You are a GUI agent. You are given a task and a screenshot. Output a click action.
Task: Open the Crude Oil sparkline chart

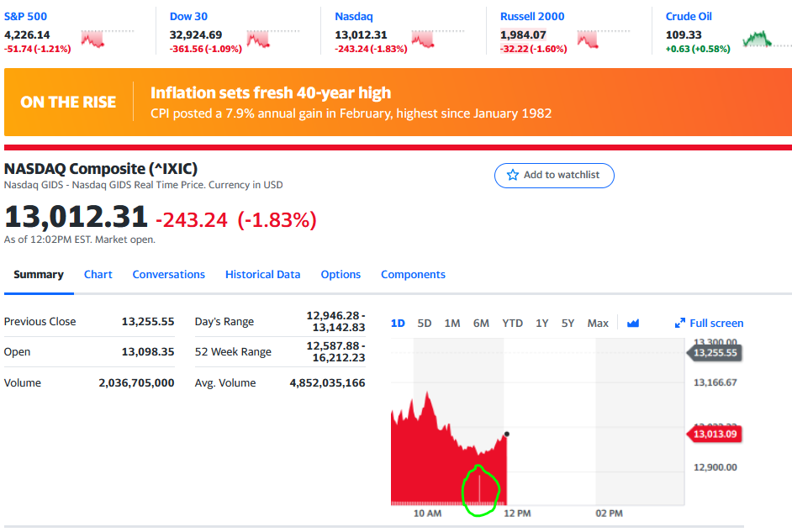coord(767,39)
